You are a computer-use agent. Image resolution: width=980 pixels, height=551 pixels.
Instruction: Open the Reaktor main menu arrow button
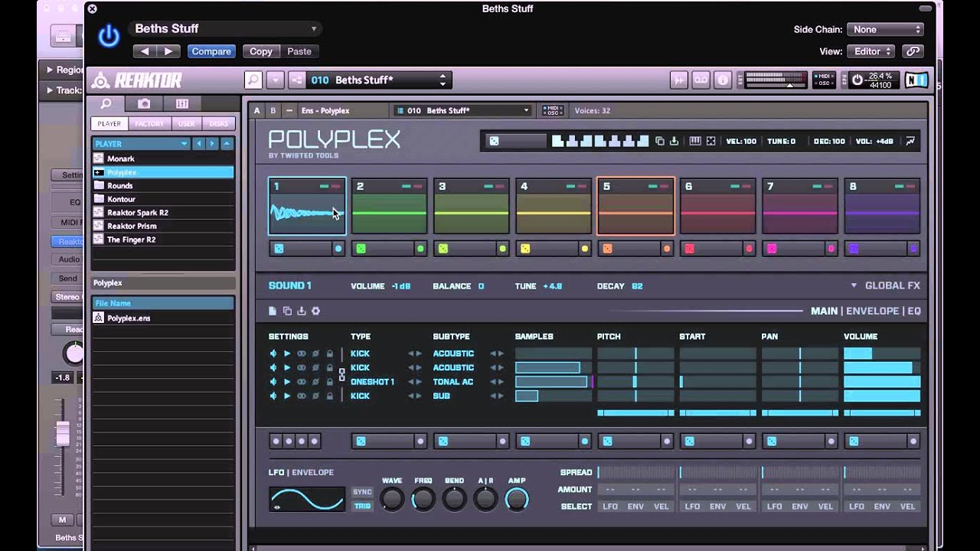pyautogui.click(x=276, y=80)
